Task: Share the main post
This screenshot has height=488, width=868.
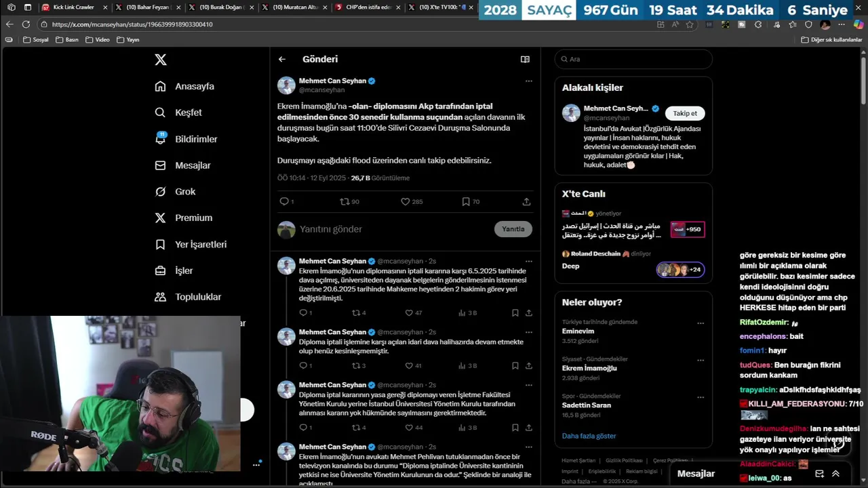Action: click(x=526, y=201)
